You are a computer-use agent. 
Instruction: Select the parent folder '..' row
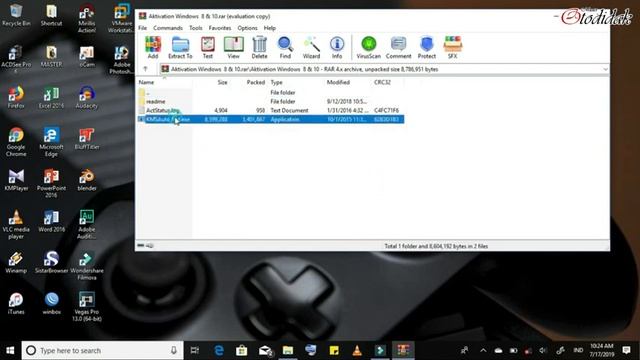(x=271, y=93)
